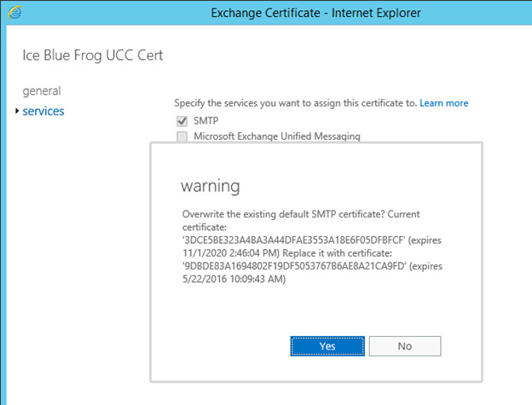Click the SMTP label text
Screen dimensions: 532x405
point(206,121)
